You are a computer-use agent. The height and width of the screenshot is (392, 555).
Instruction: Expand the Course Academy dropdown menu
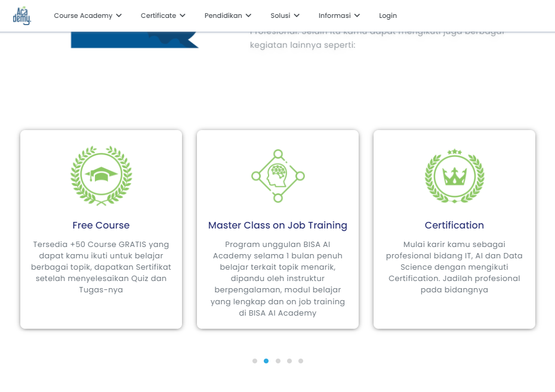point(88,16)
